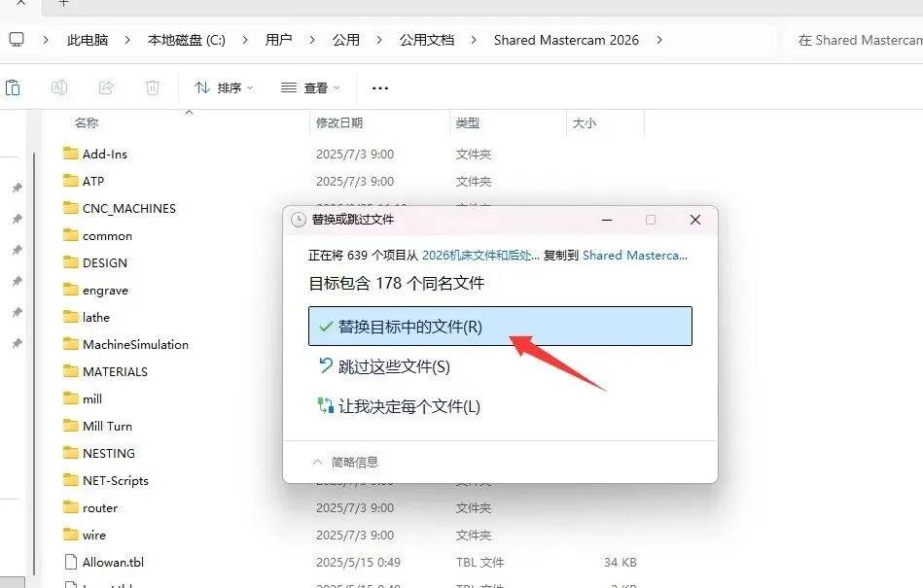The width and height of the screenshot is (923, 588).
Task: Expand chevron after 用户 breadcrumb
Action: [x=312, y=40]
